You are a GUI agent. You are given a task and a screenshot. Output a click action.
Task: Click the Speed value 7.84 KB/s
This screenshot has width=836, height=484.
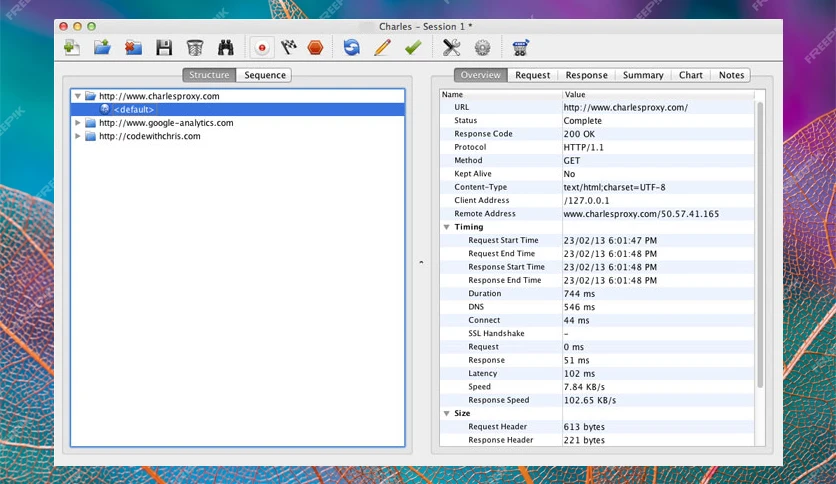584,387
